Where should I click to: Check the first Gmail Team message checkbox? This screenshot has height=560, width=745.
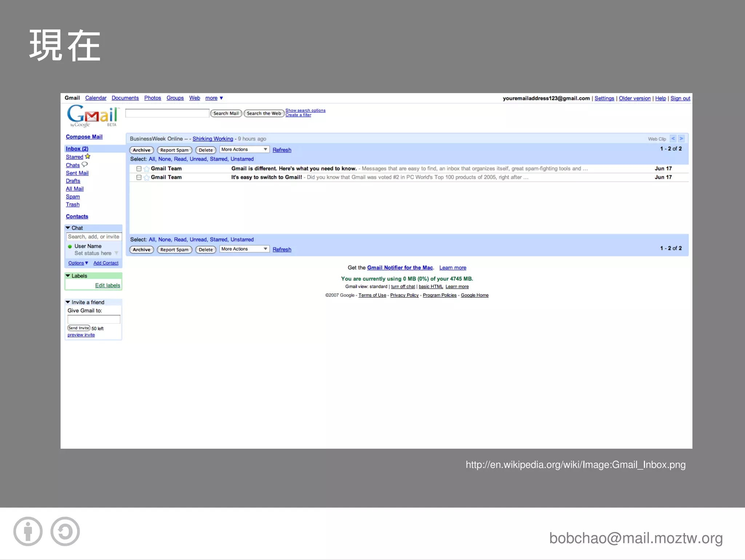coord(139,169)
